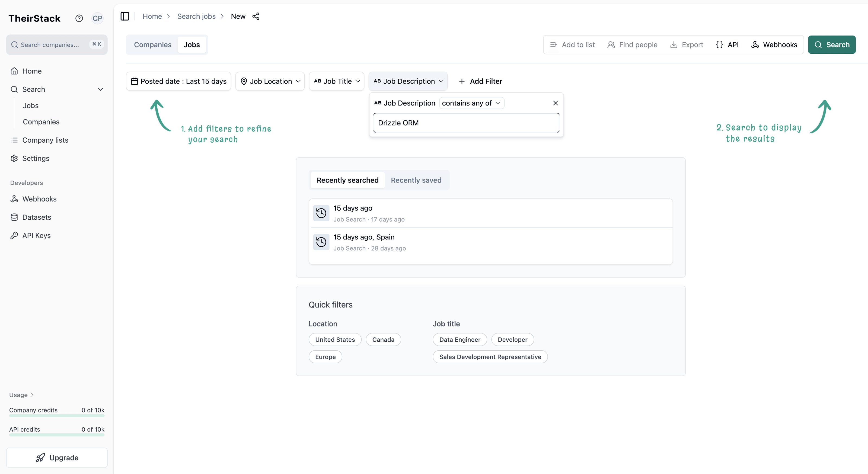Click inside the Drizzle ORM text field

466,123
